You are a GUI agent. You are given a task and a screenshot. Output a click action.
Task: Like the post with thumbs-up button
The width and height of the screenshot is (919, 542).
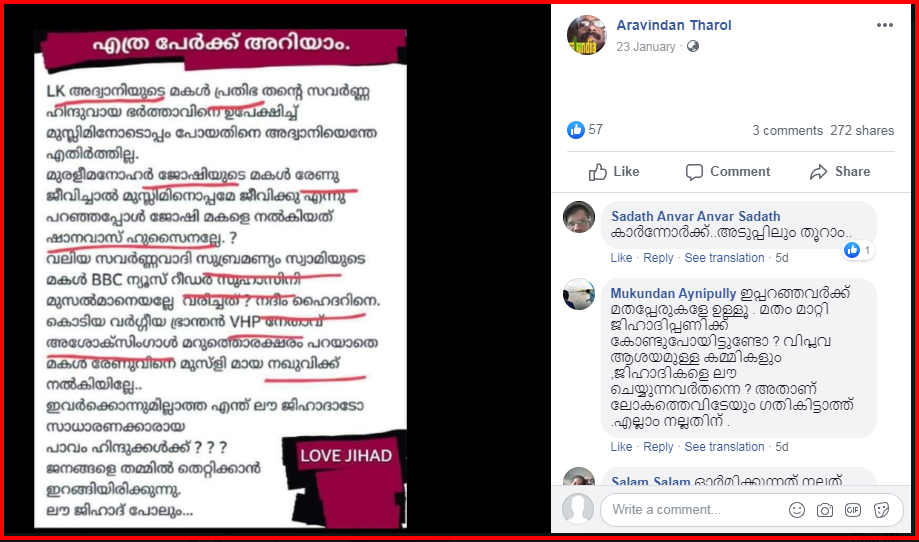point(614,172)
